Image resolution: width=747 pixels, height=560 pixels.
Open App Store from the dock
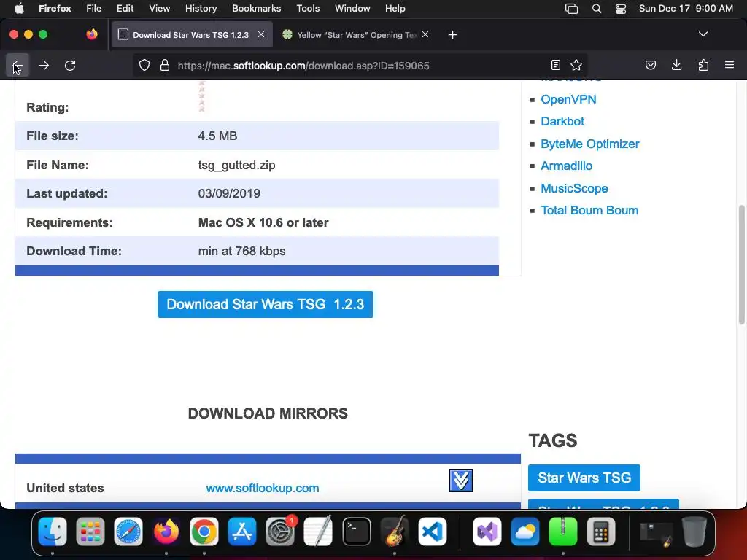pyautogui.click(x=242, y=532)
